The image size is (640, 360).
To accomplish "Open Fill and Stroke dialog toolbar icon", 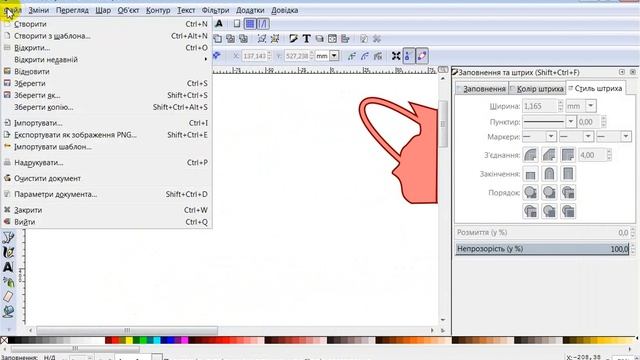I will click(x=293, y=39).
